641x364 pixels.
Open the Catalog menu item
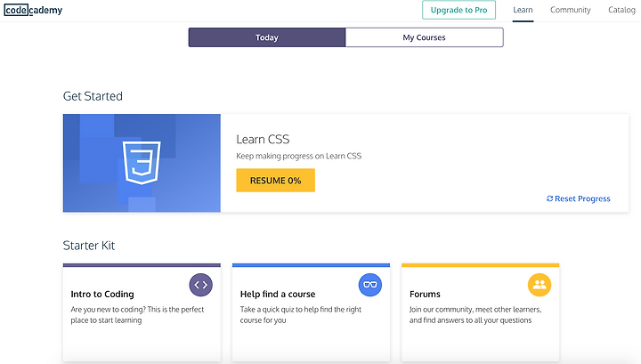click(x=621, y=10)
